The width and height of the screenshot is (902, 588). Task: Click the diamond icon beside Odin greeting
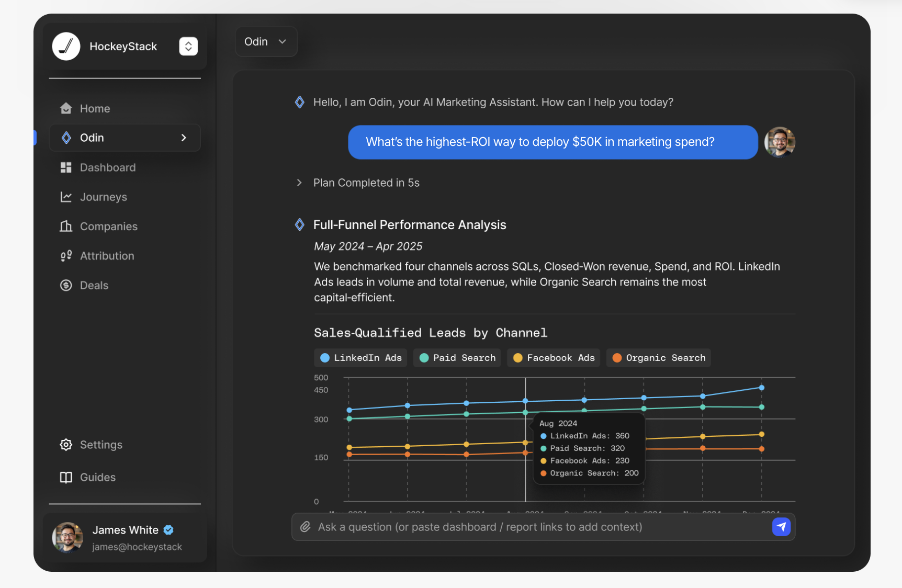(300, 102)
